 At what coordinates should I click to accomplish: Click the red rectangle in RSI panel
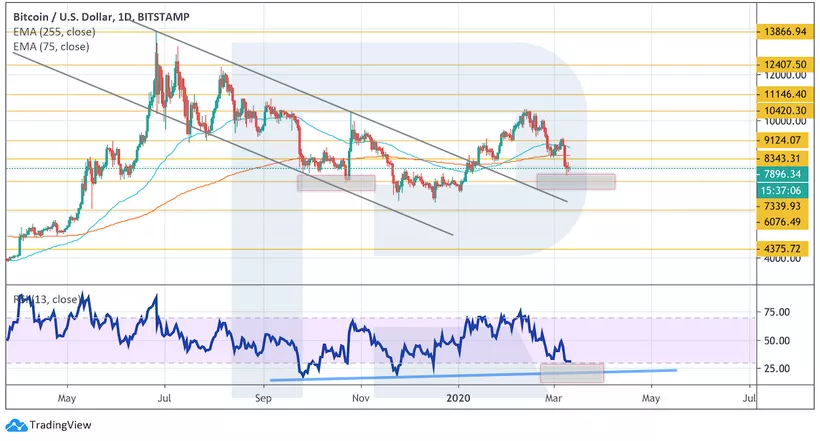[572, 372]
